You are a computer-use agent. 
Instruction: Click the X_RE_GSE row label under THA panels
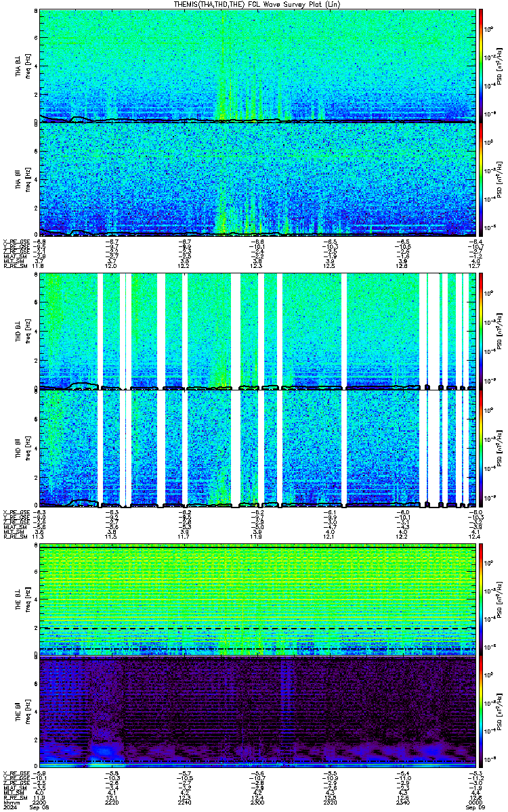[14, 241]
